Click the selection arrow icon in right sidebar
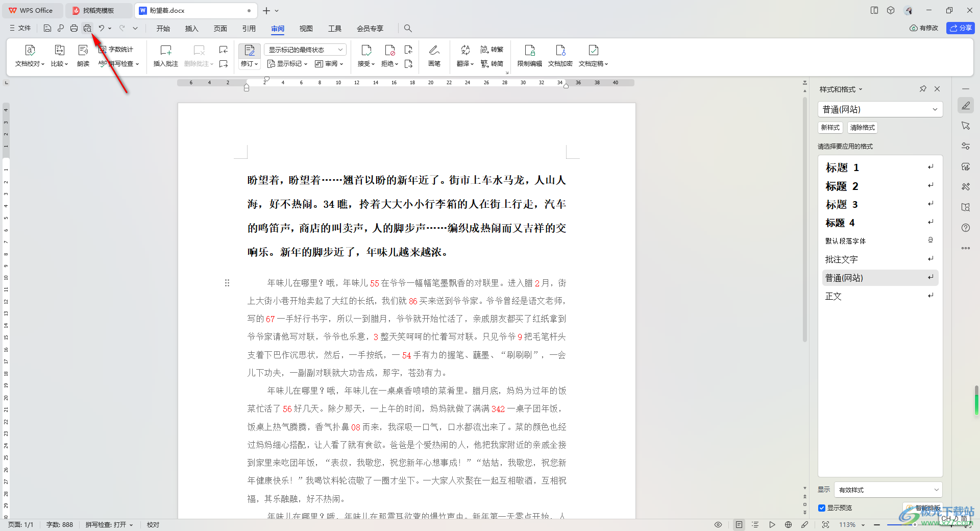This screenshot has width=980, height=531. click(x=966, y=126)
